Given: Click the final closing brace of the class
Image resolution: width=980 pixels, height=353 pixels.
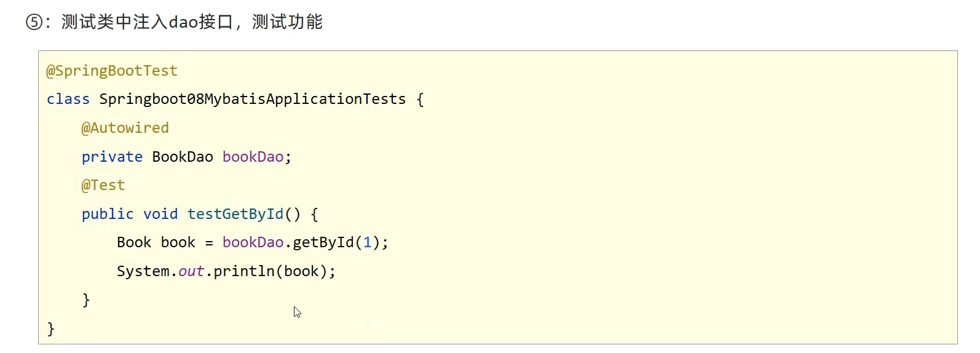Looking at the screenshot, I should 51,328.
